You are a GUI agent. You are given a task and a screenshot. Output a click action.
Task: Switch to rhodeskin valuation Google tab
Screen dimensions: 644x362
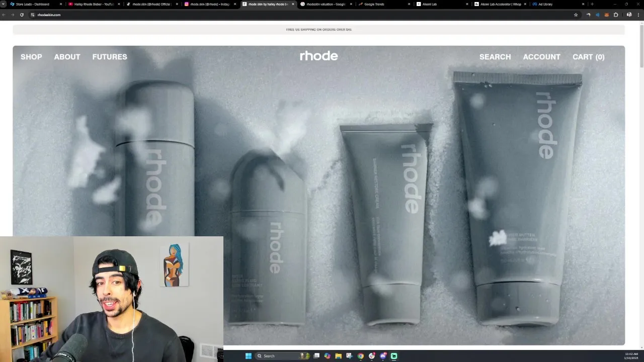click(326, 4)
